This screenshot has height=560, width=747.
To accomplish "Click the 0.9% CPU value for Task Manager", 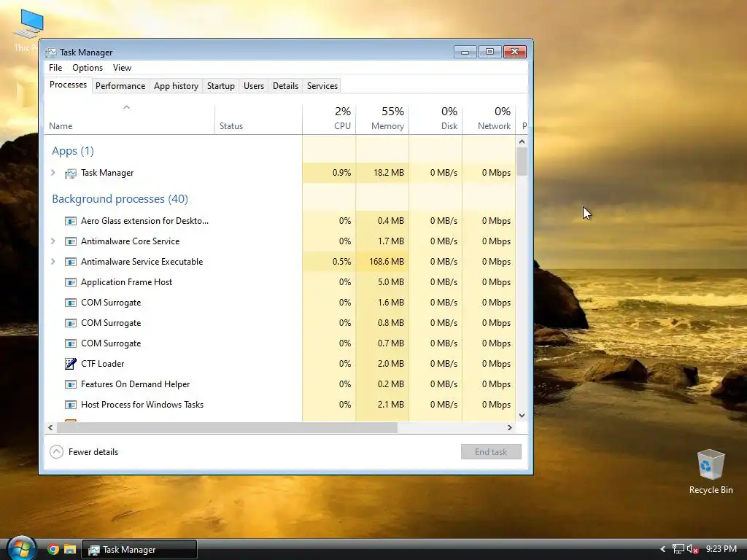I will [341, 173].
